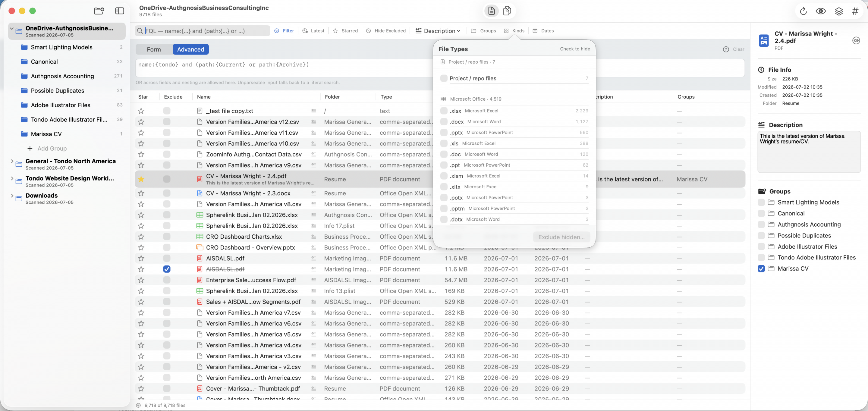Screen dimensions: 868x411
Task: Check the .pptx Microsoft PowerPoint file type
Action: click(444, 132)
